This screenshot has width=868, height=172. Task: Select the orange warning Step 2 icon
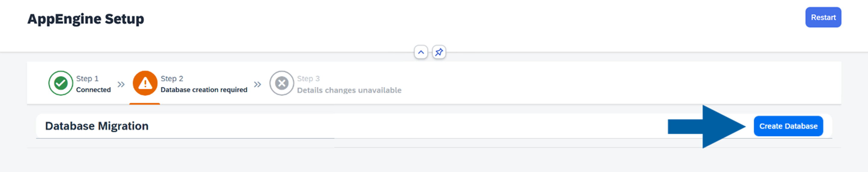[x=145, y=83]
